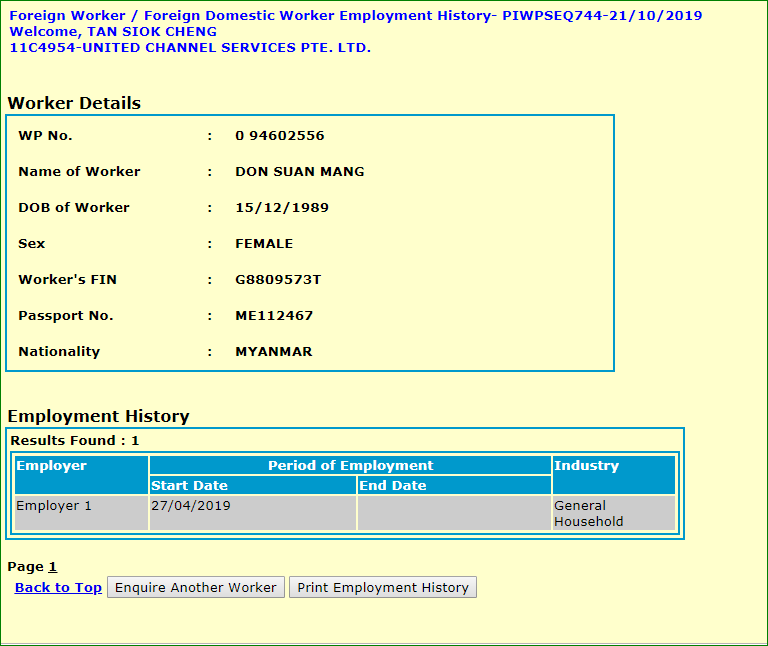Select the General Household industry cell
Viewport: 768px width, 646px height.
[613, 513]
